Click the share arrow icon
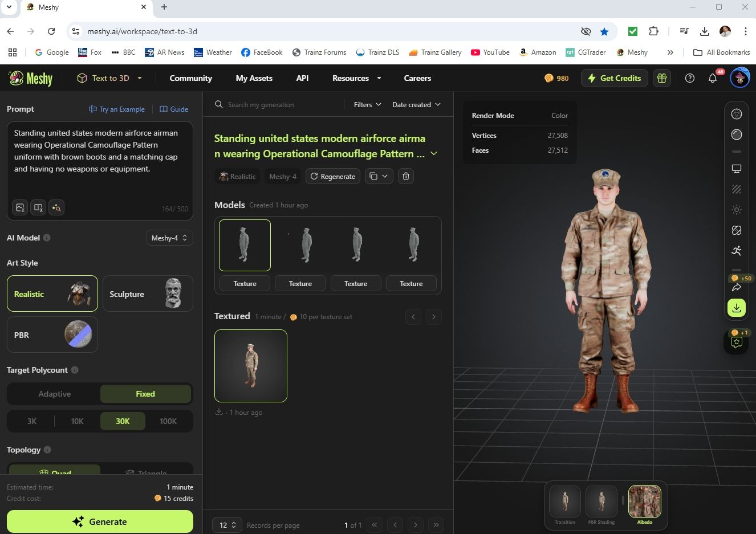This screenshot has height=534, width=756. click(737, 287)
